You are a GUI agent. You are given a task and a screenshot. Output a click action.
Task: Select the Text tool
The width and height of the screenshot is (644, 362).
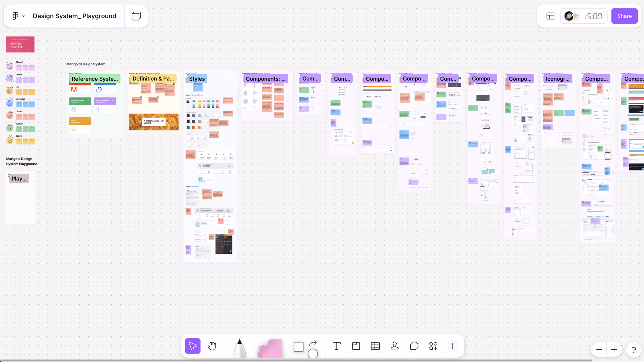click(336, 346)
